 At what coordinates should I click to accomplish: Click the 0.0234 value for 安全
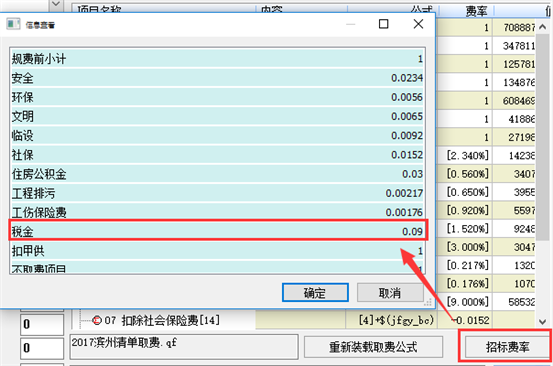point(407,78)
